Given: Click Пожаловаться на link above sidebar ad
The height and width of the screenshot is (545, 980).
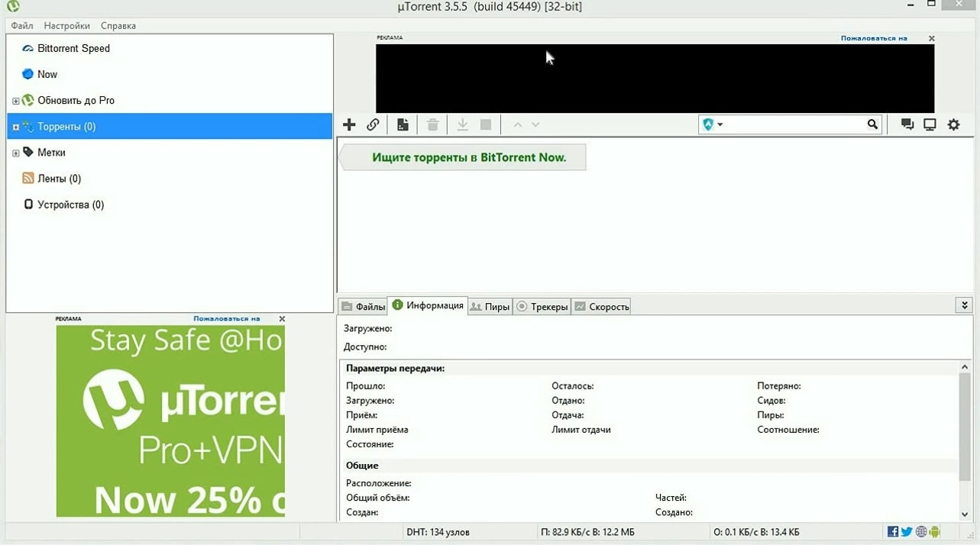Looking at the screenshot, I should tap(226, 319).
